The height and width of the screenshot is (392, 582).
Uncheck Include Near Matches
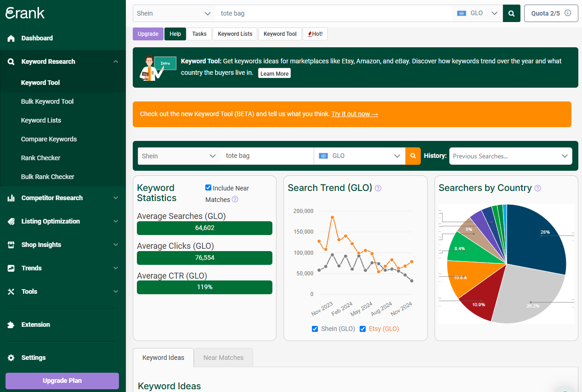(208, 187)
